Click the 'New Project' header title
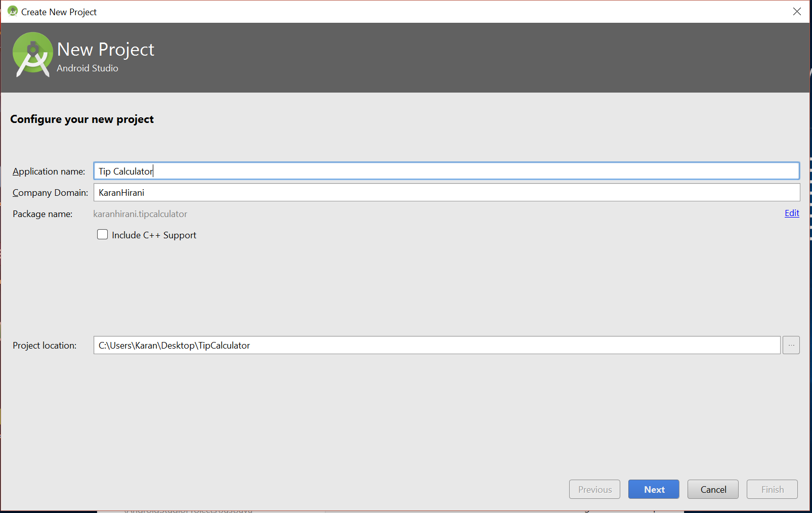 pos(106,50)
